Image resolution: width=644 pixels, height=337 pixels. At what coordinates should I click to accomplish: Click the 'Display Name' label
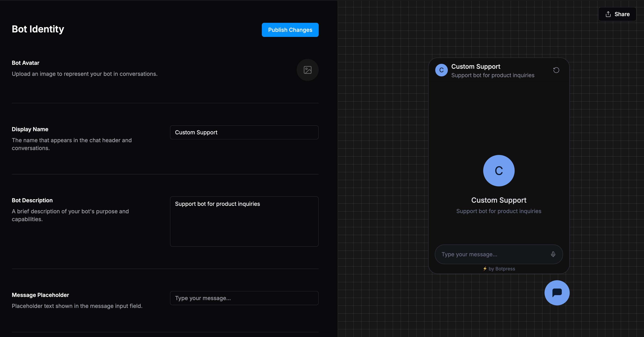(x=30, y=129)
